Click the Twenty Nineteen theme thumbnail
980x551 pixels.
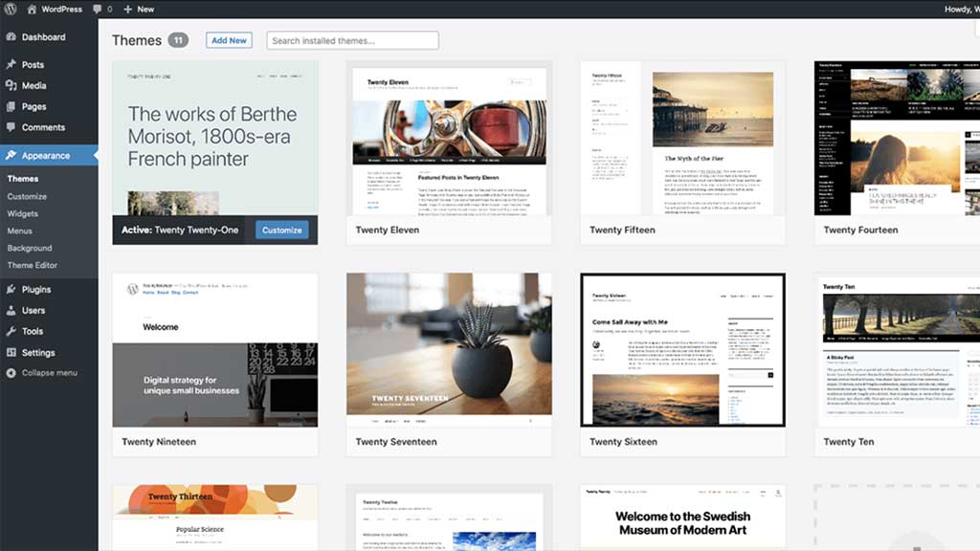tap(215, 350)
